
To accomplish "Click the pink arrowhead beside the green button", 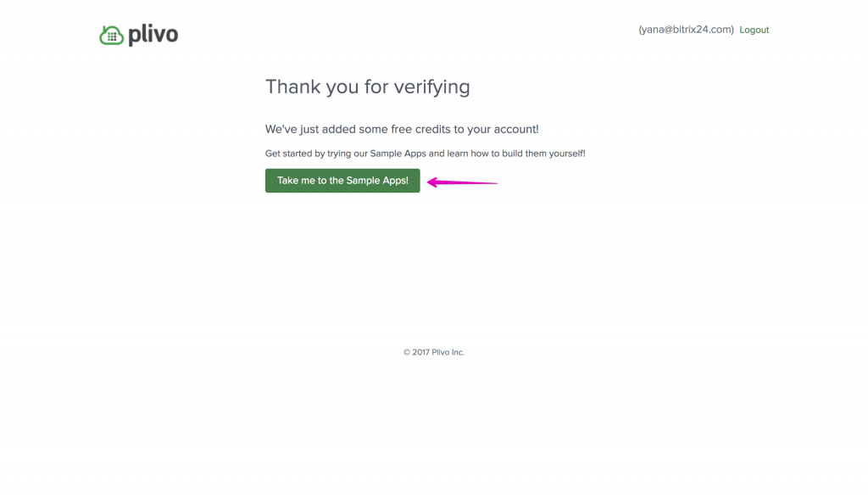I will coord(433,182).
